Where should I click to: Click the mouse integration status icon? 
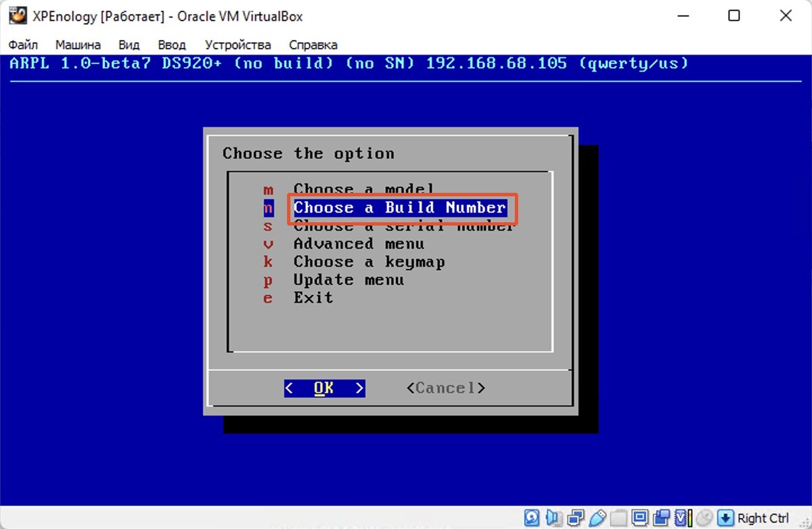tap(704, 518)
